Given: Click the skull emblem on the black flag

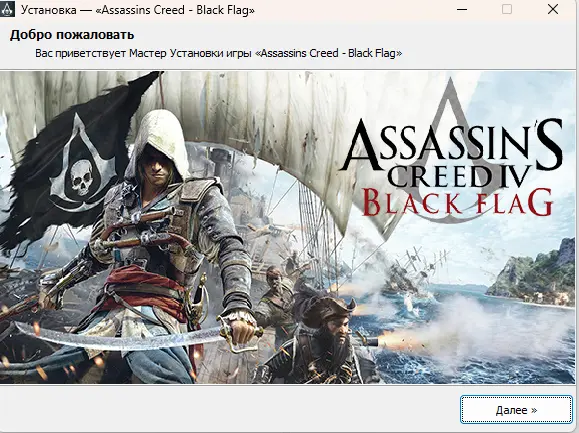Looking at the screenshot, I should (82, 178).
